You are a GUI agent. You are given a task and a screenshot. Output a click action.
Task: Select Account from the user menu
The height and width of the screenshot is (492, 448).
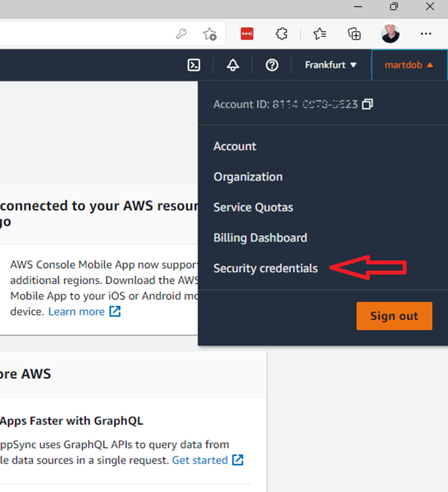235,146
